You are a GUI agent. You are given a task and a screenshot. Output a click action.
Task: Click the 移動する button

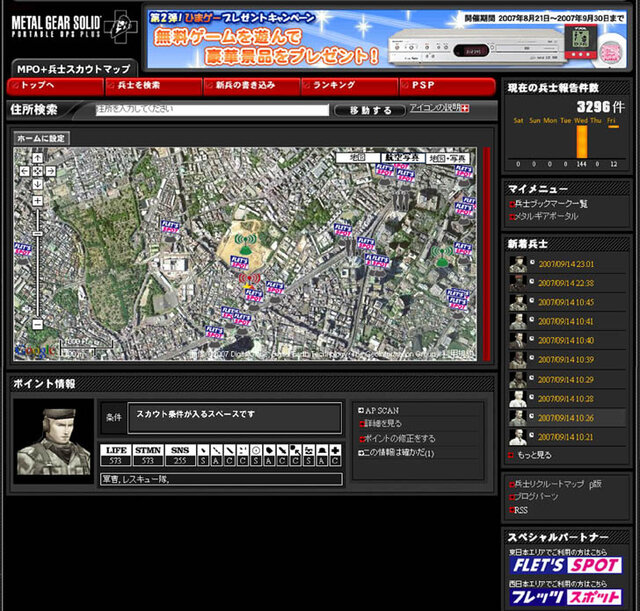click(x=370, y=110)
